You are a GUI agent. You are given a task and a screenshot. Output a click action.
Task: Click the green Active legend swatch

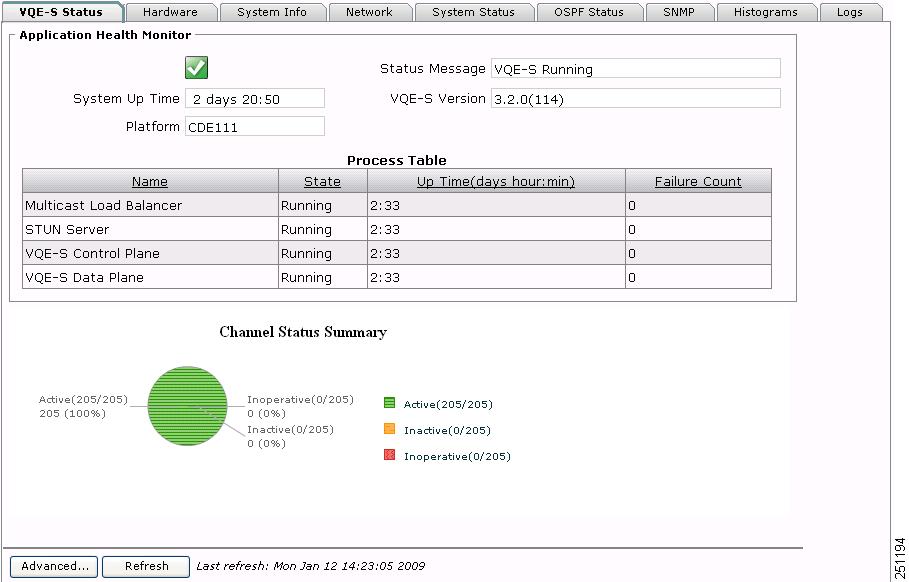tap(390, 402)
